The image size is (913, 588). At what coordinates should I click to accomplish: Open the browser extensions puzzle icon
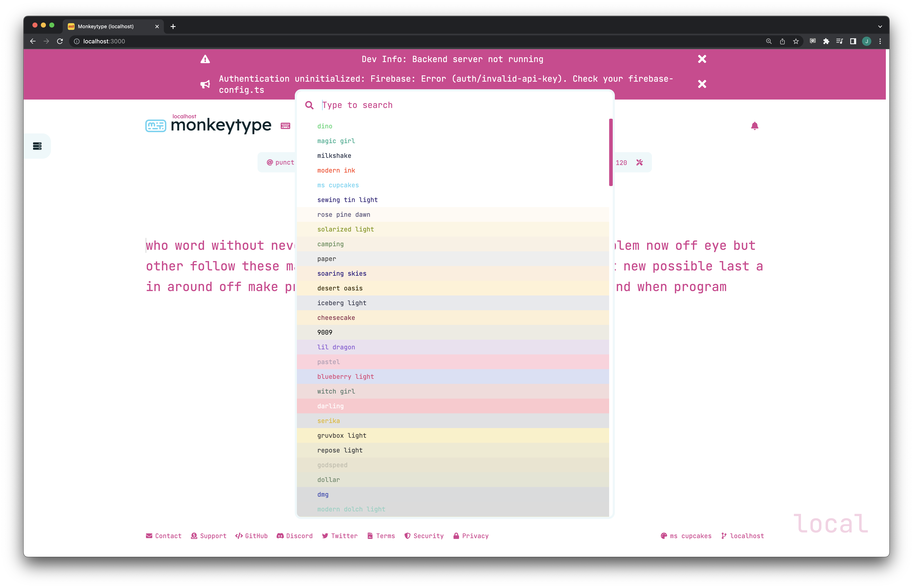[826, 41]
